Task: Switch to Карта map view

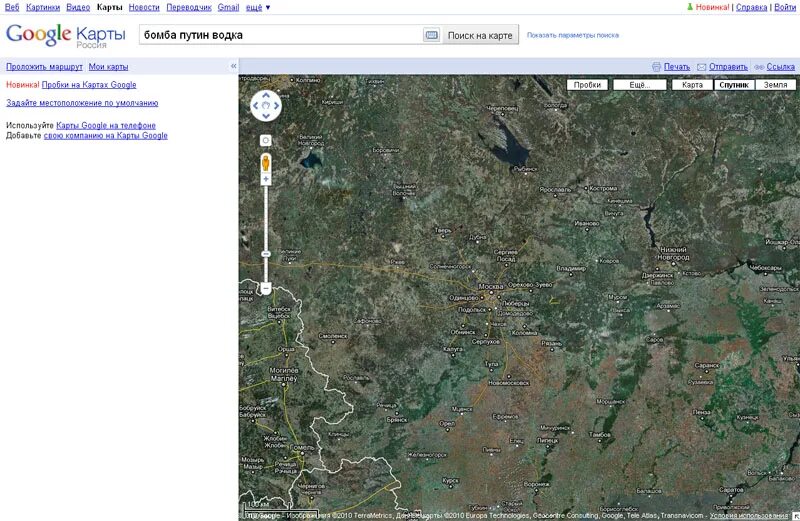Action: point(692,85)
